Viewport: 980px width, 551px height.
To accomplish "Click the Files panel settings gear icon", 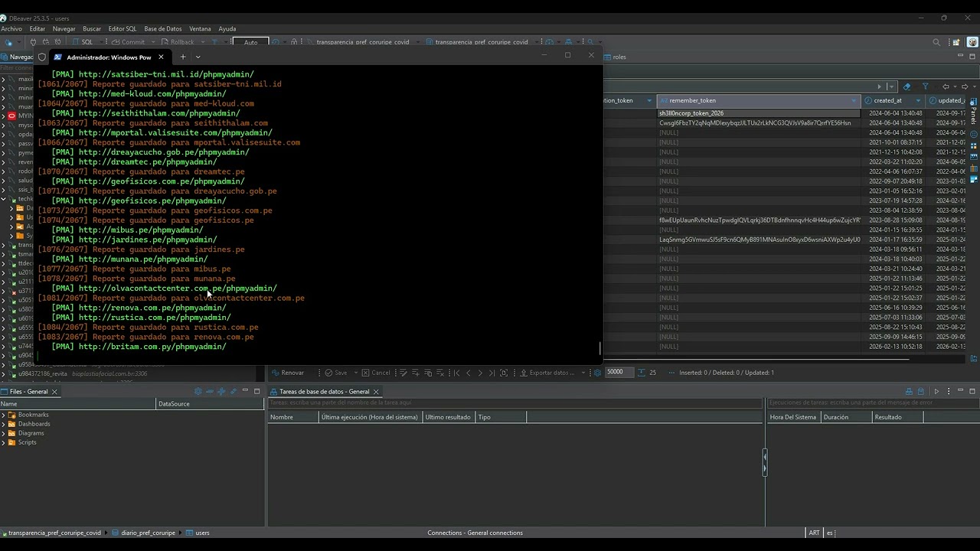I will coord(198,392).
